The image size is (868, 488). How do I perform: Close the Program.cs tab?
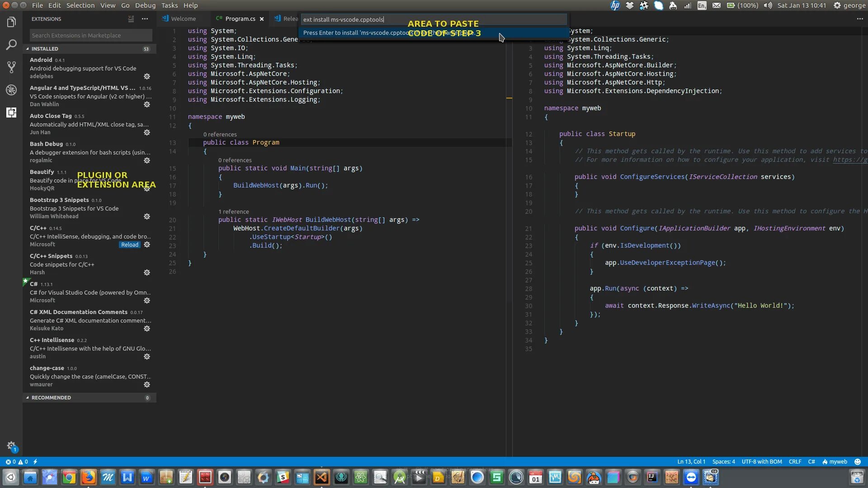coord(262,19)
